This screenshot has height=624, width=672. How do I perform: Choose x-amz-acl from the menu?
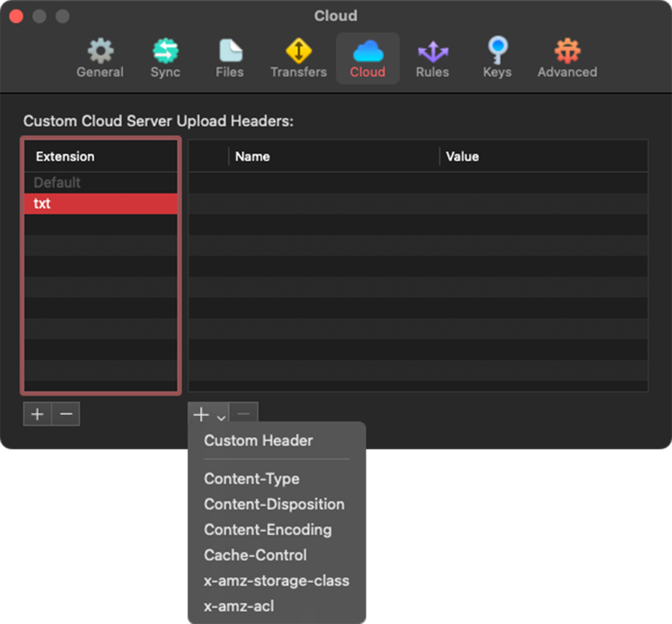277,606
